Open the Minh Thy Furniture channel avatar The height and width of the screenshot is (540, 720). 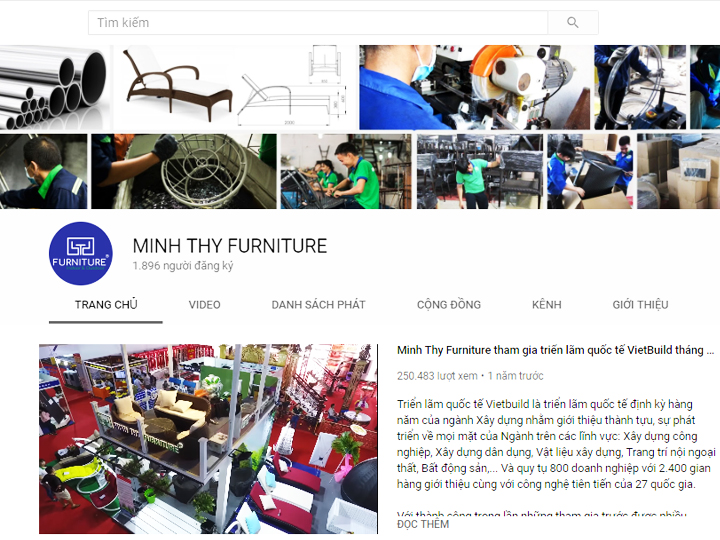81,253
